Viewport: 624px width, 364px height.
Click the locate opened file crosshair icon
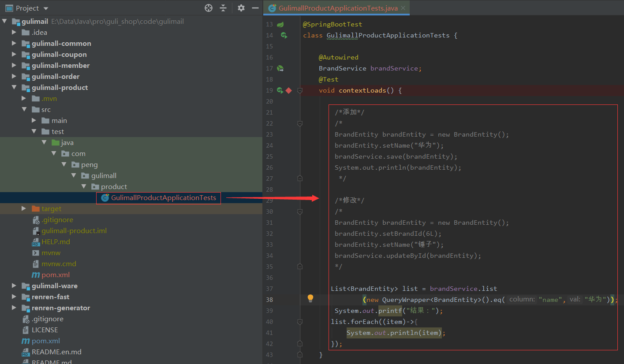(209, 8)
